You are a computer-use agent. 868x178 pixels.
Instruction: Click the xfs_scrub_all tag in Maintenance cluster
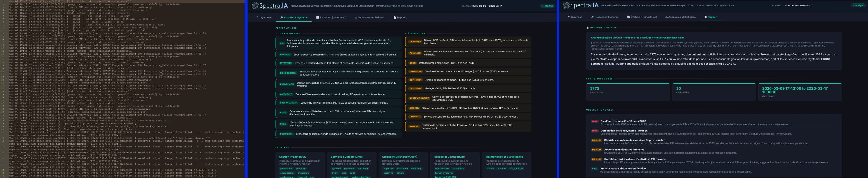(x=516, y=169)
